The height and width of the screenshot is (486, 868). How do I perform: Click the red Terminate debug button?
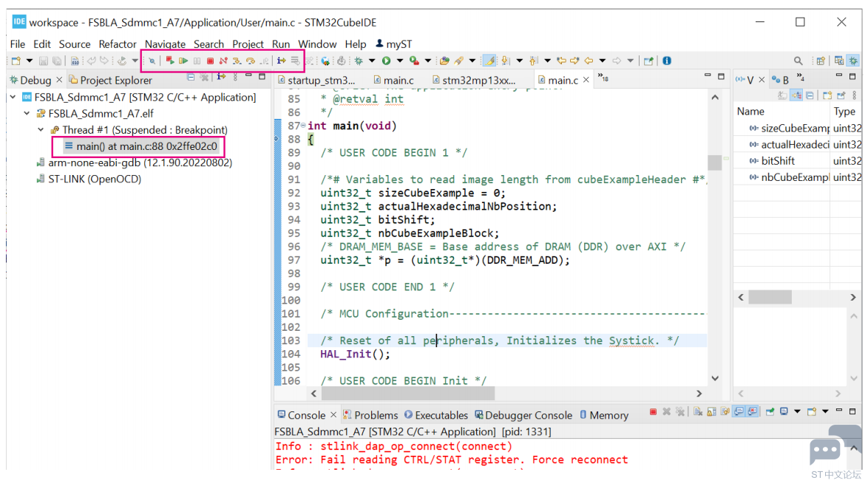click(x=211, y=61)
